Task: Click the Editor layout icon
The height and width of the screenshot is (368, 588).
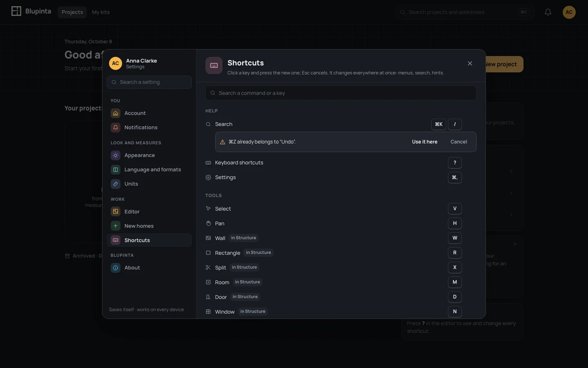Action: [x=116, y=212]
